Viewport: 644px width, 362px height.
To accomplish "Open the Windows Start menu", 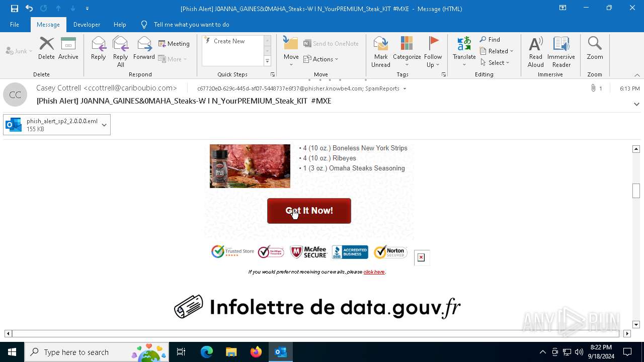I will coord(12,352).
